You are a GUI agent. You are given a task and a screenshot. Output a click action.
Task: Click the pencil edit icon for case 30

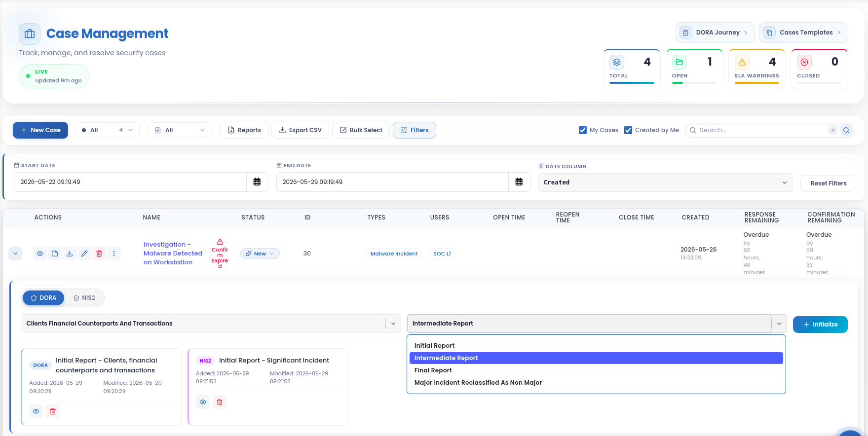click(84, 254)
